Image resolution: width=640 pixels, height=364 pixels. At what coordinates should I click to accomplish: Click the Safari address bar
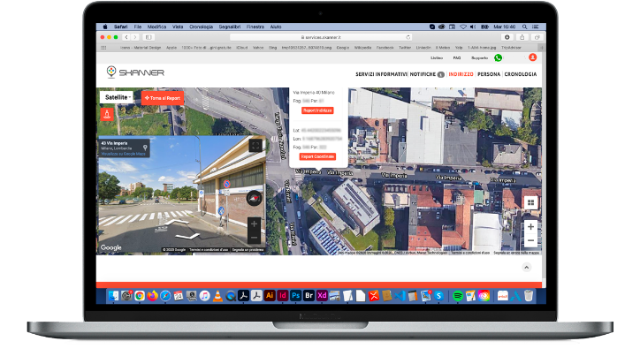pyautogui.click(x=319, y=37)
